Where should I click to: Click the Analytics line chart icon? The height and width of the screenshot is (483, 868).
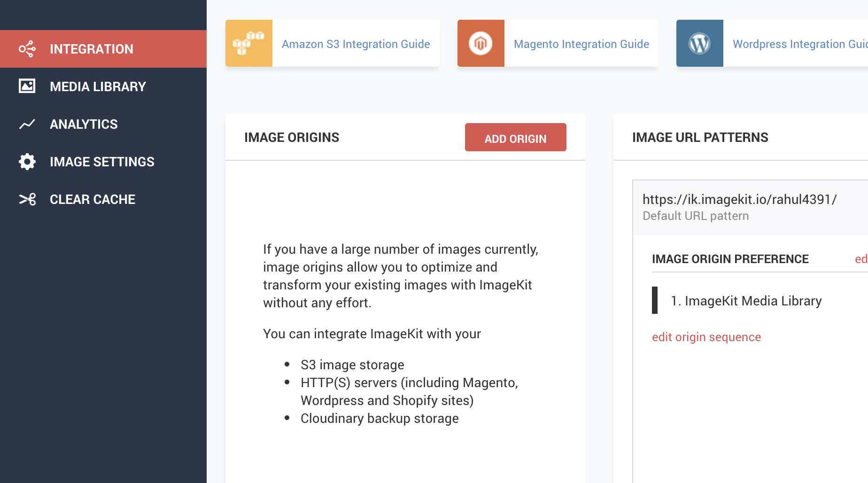coord(27,124)
